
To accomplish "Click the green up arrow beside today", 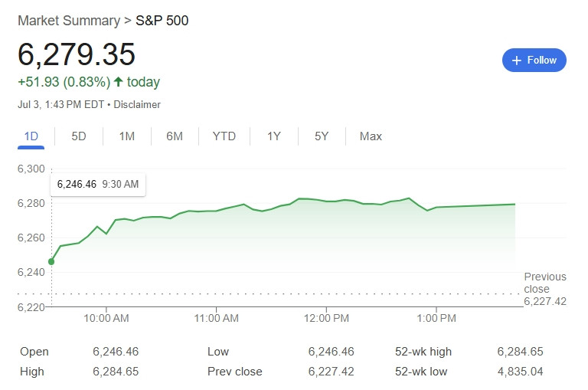I will click(x=118, y=81).
